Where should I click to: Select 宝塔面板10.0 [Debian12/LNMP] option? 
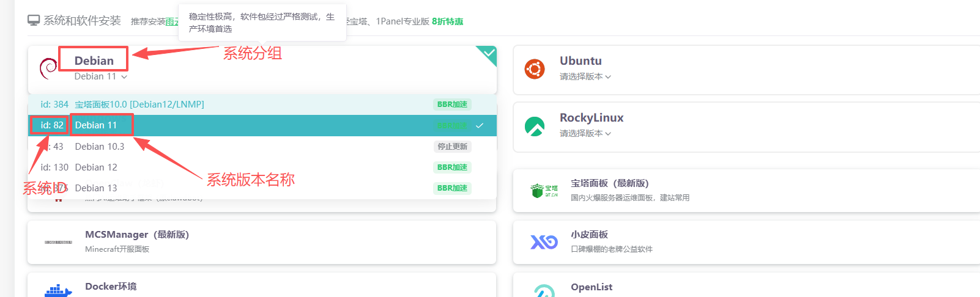pyautogui.click(x=262, y=105)
